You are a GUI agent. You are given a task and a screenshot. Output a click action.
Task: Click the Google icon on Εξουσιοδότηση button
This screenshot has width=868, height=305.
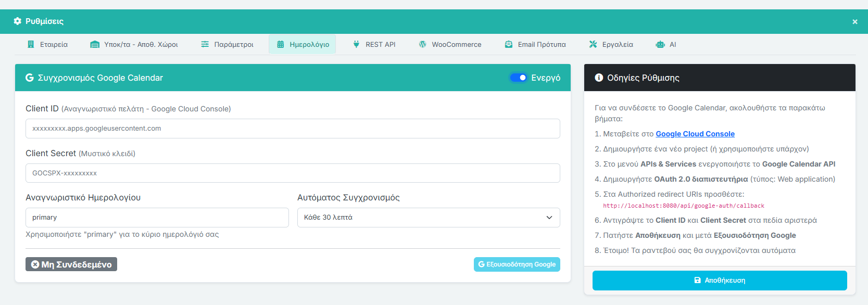pos(482,264)
